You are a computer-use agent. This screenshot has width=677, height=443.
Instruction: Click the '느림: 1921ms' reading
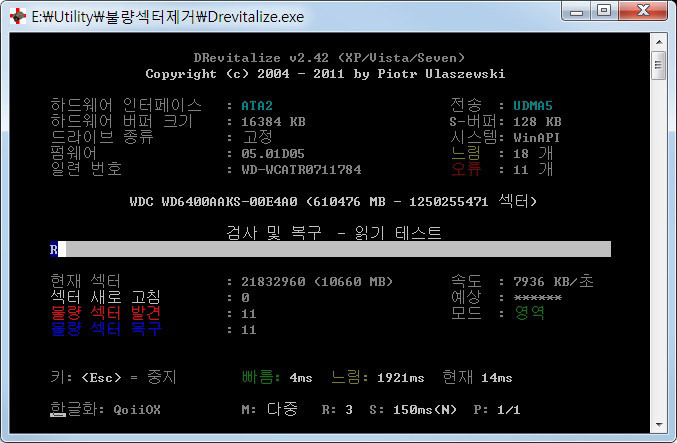coord(378,377)
